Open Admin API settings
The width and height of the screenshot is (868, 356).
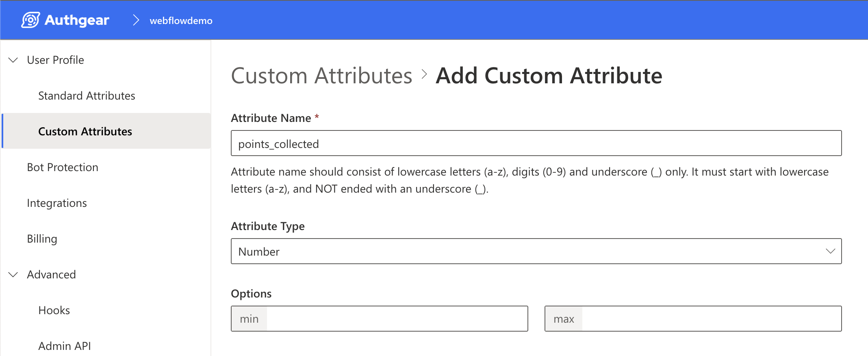point(65,346)
